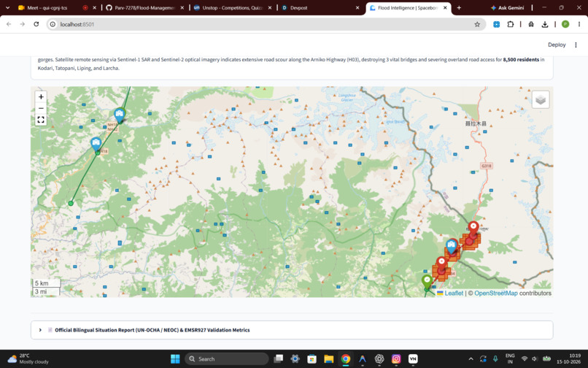Open browser downloads

click(x=545, y=24)
